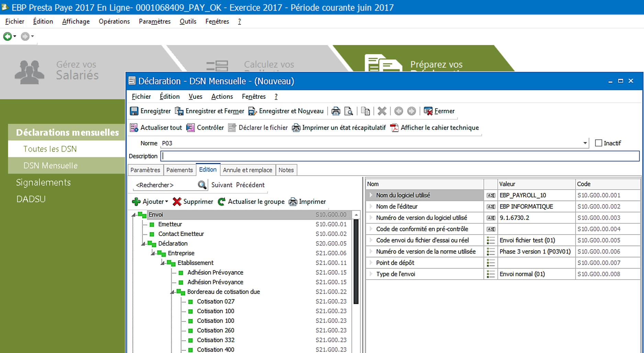The image size is (644, 353).
Task: Click the Code column header
Action: 608,184
